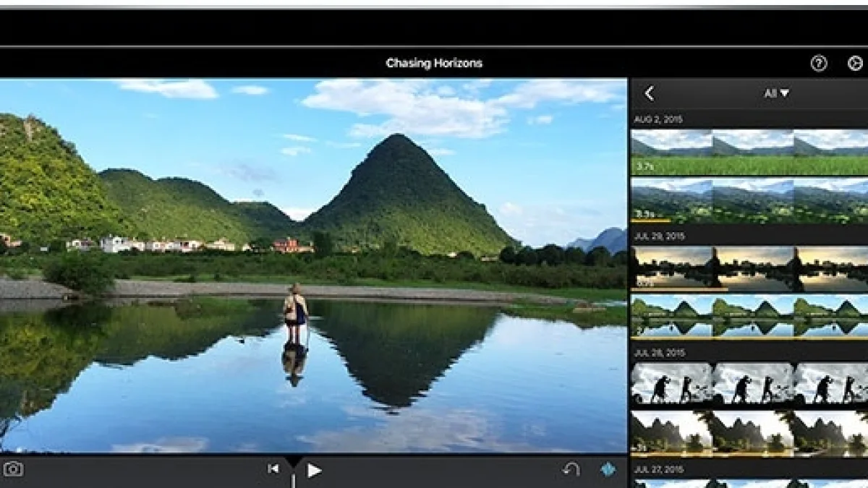This screenshot has height=488, width=868.
Task: Open the help question mark icon
Action: pyautogui.click(x=818, y=64)
